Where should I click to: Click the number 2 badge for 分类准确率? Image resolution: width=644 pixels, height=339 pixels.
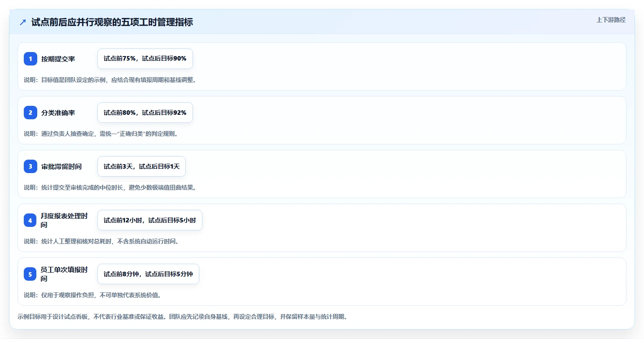pos(31,113)
